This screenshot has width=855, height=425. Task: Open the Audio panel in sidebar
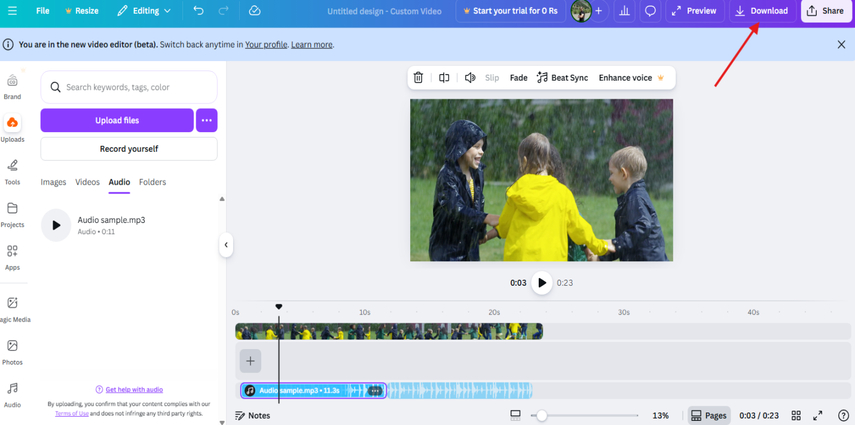(12, 395)
